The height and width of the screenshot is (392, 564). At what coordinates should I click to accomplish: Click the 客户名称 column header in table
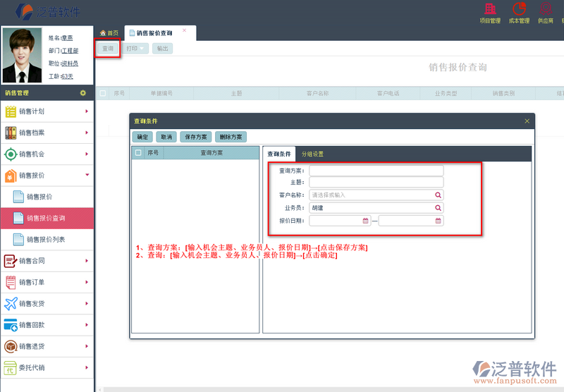coord(318,94)
